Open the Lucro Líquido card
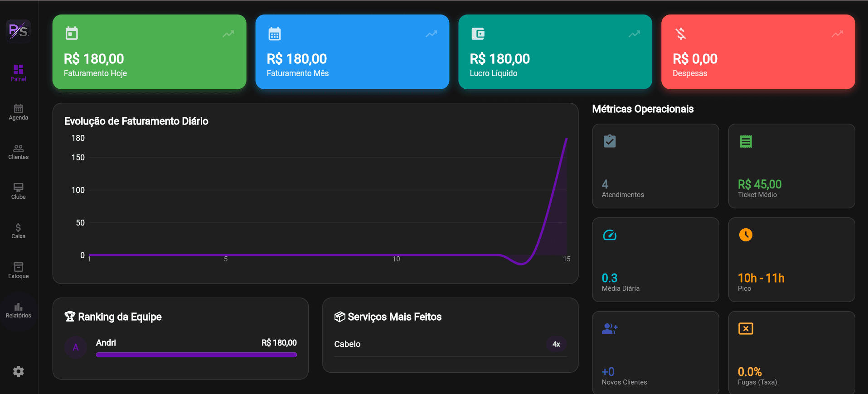This screenshot has width=868, height=394. [x=555, y=52]
